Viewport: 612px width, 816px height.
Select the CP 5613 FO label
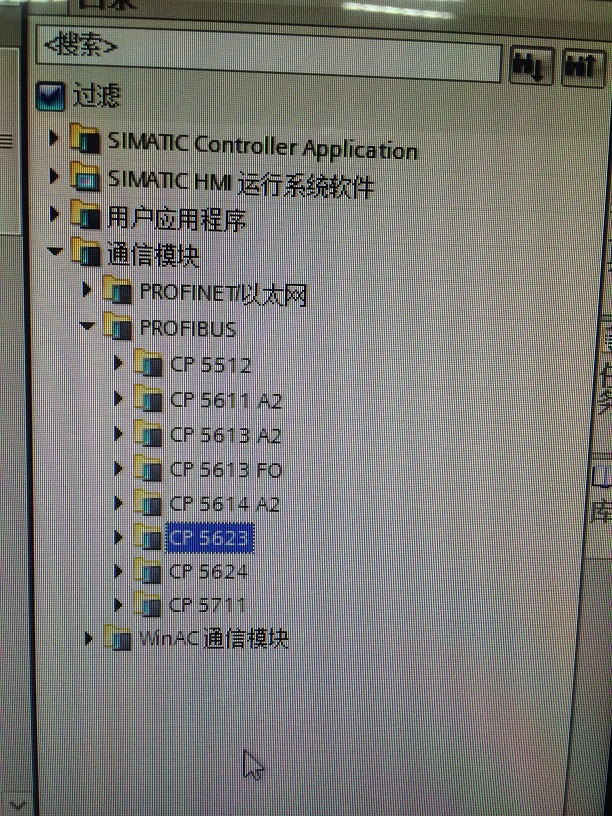[226, 470]
